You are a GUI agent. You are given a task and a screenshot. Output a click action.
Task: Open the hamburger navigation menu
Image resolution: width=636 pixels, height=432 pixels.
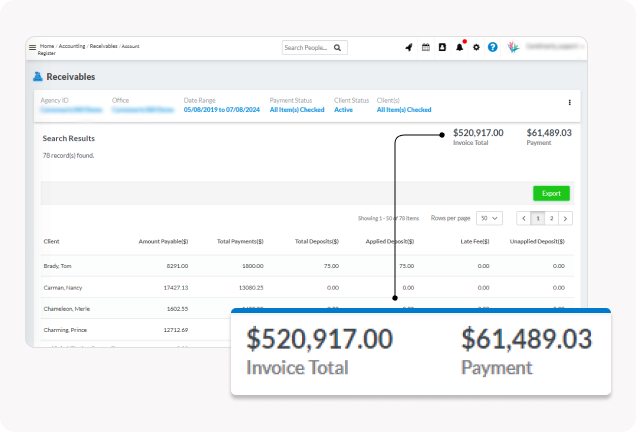tap(32, 47)
